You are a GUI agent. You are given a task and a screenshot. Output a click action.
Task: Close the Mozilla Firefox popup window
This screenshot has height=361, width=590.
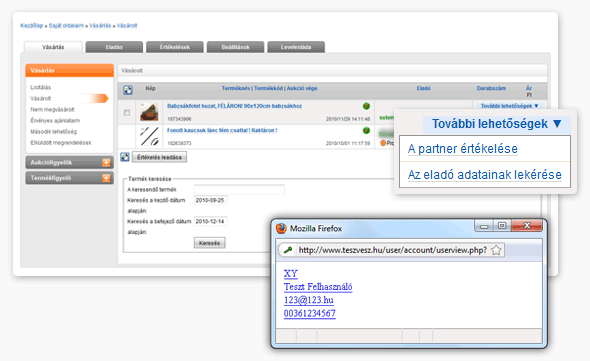pyautogui.click(x=527, y=226)
